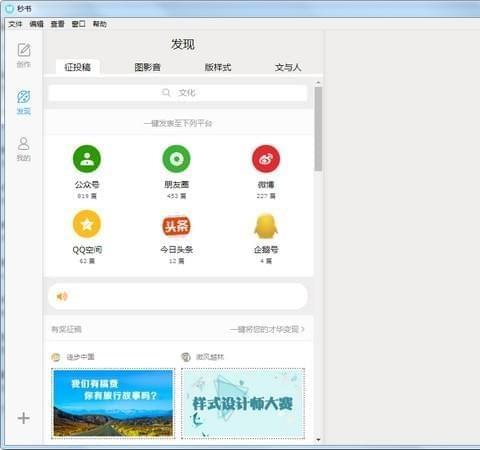Screen dimensions: 480x450
Task: Click the 朋友圈 green circle icon
Action: 176,159
